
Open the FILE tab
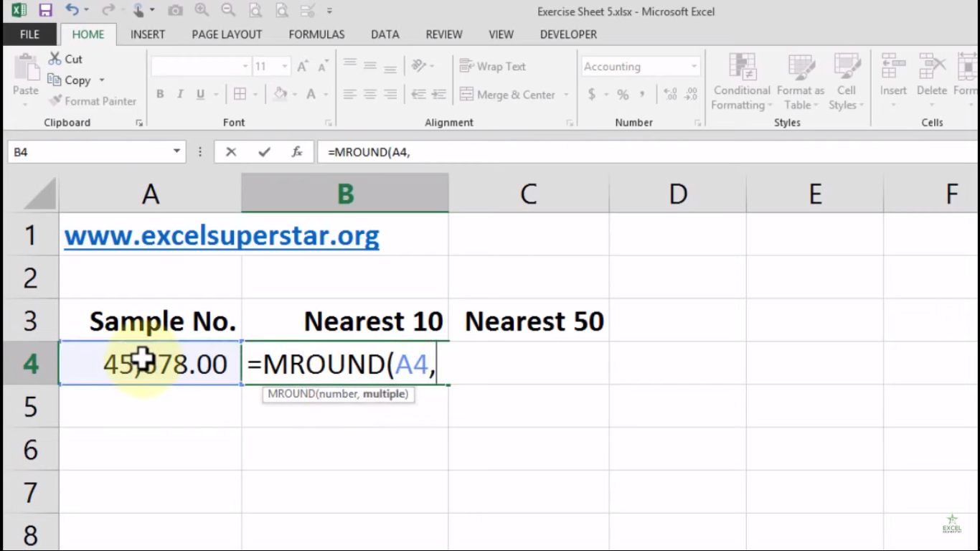pos(29,34)
